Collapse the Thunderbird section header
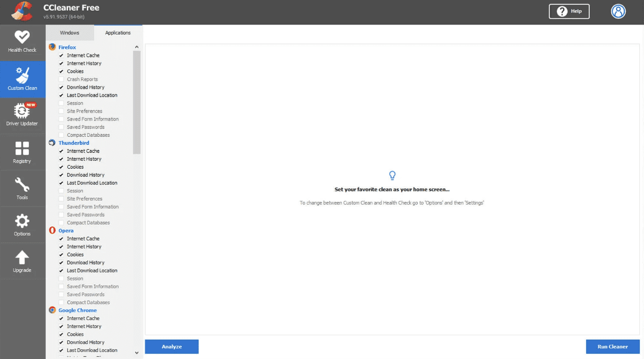Screen dimensions: 644x359 coord(74,143)
